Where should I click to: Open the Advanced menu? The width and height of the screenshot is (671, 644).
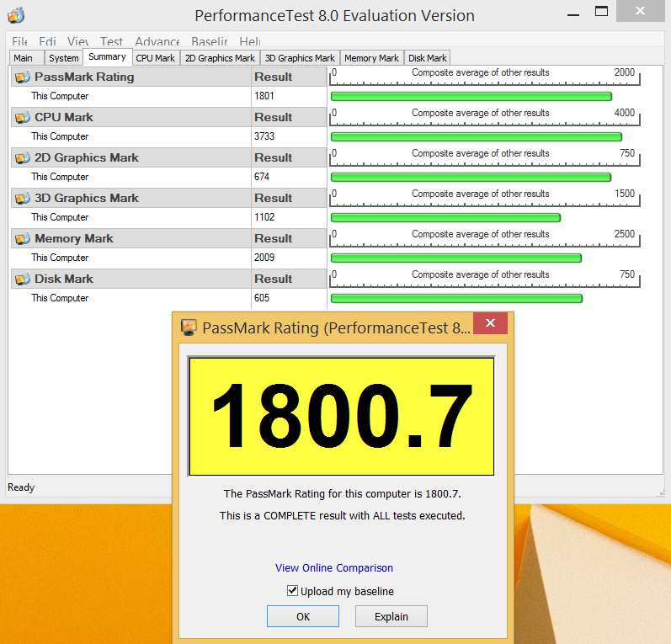click(157, 41)
